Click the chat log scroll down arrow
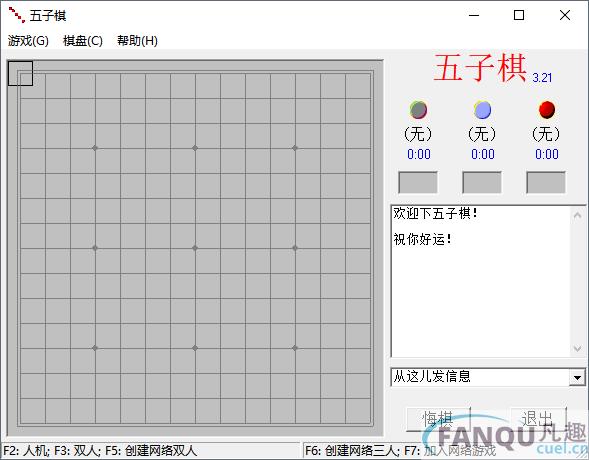589x460 pixels. point(577,348)
